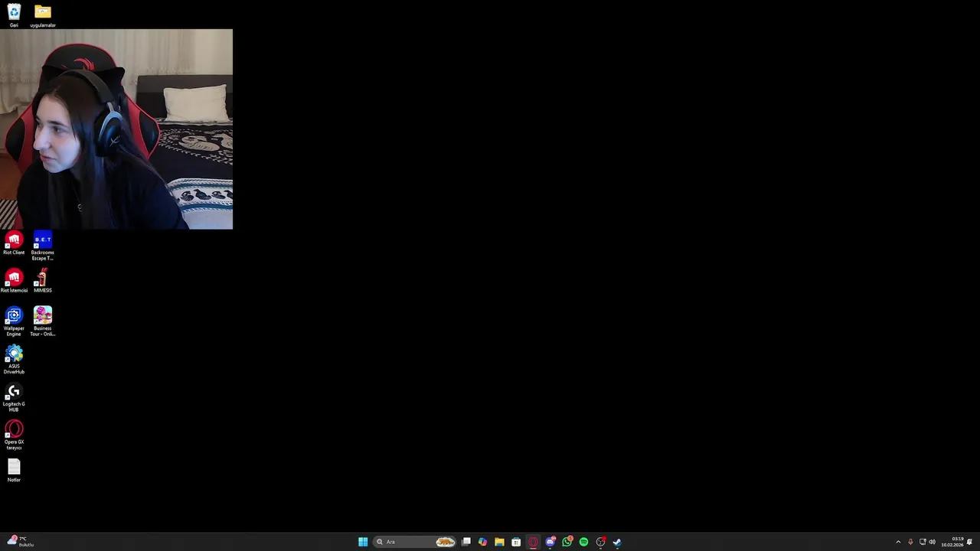Open Spotify from the taskbar

[x=583, y=542]
